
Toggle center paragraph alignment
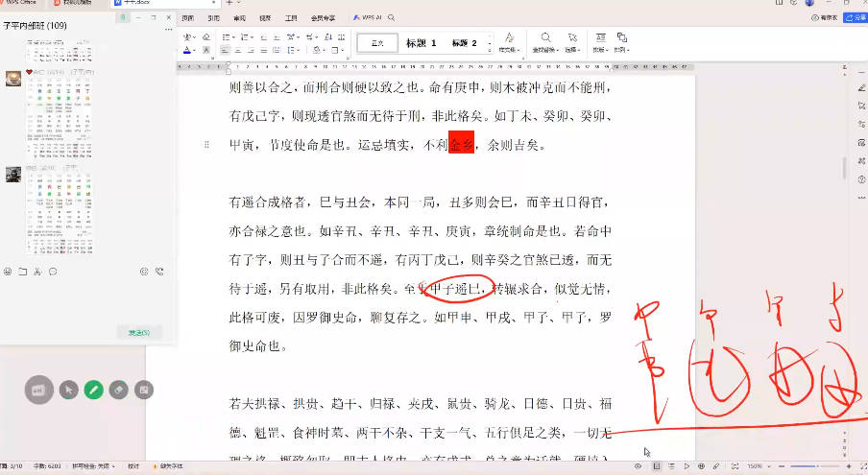click(237, 48)
